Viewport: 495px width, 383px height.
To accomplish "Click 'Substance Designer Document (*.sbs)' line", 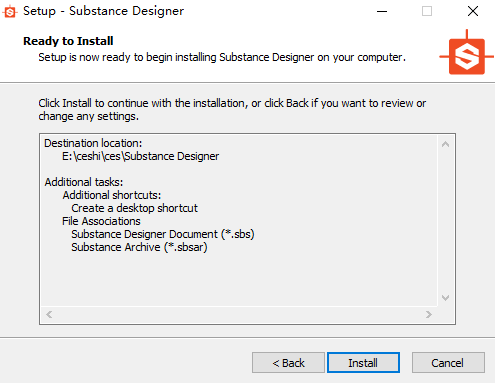I will point(163,234).
